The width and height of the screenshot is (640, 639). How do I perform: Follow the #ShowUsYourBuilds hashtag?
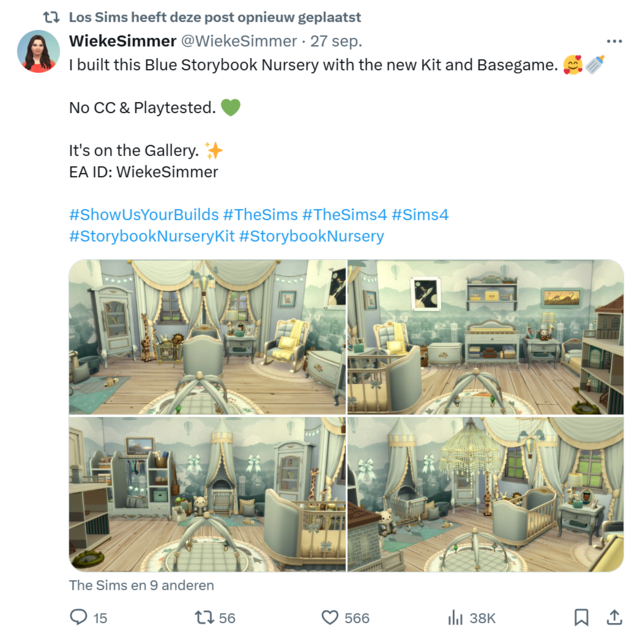click(x=144, y=215)
